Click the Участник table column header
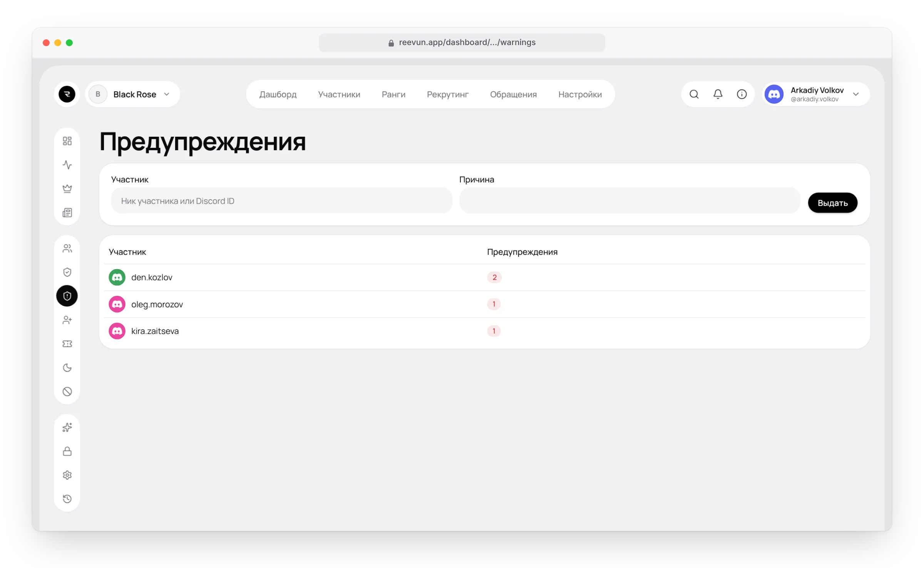924x568 pixels. 127,252
